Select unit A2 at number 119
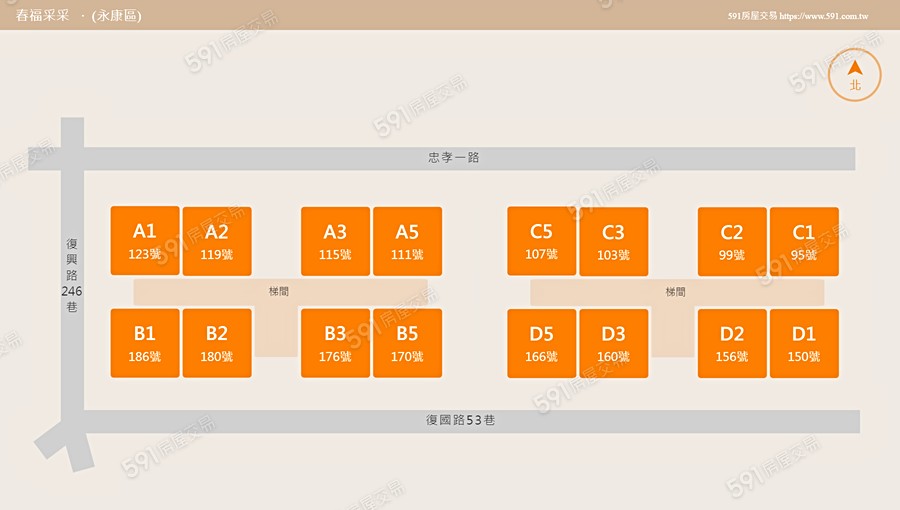 (x=217, y=241)
